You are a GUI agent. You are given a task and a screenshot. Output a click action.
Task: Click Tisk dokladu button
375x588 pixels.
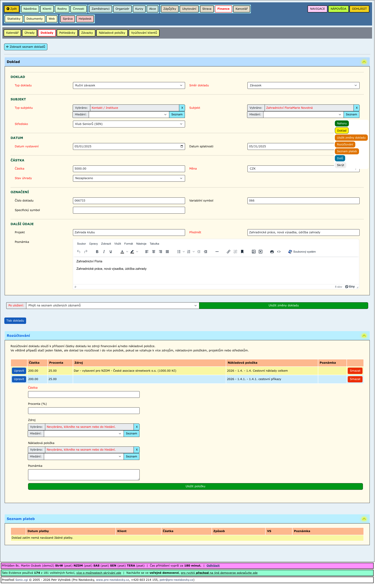click(15, 321)
